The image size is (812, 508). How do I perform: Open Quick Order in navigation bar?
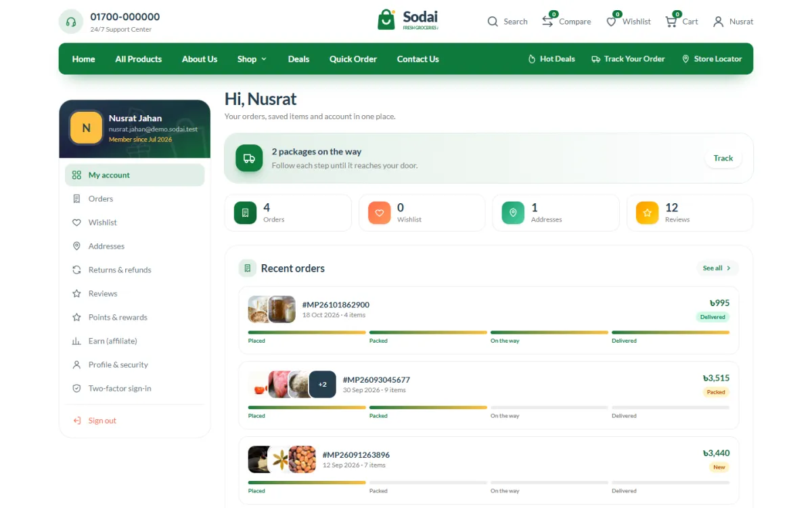point(353,59)
